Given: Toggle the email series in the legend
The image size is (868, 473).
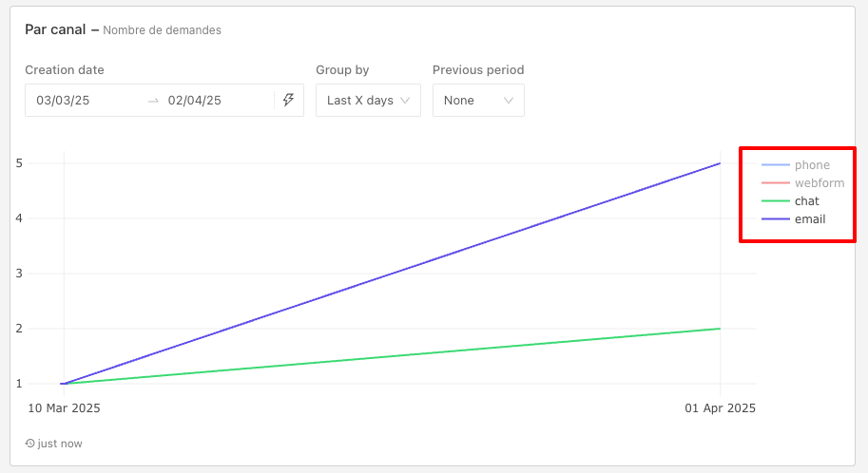Looking at the screenshot, I should pos(809,219).
